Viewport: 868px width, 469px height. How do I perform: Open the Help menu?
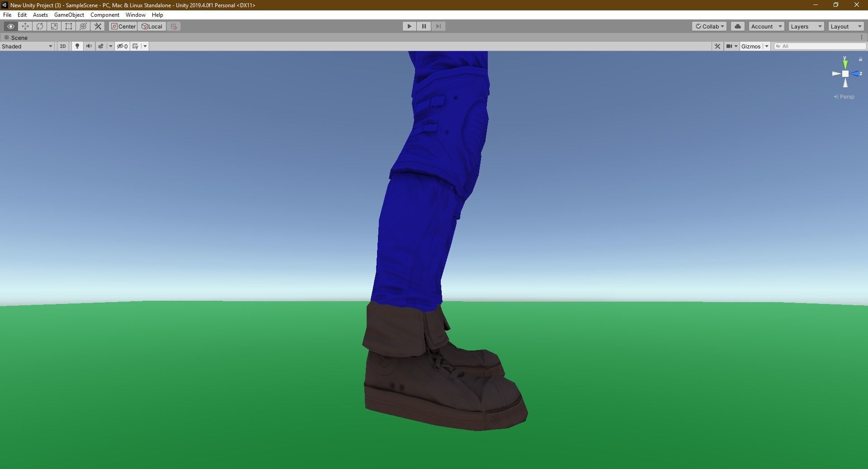click(x=157, y=15)
